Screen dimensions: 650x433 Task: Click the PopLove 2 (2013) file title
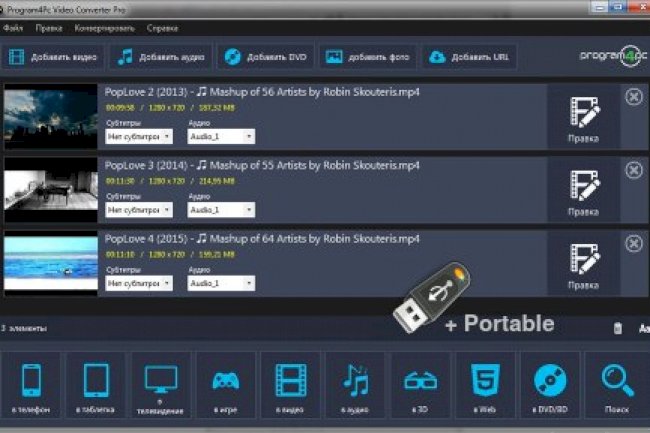click(x=262, y=92)
